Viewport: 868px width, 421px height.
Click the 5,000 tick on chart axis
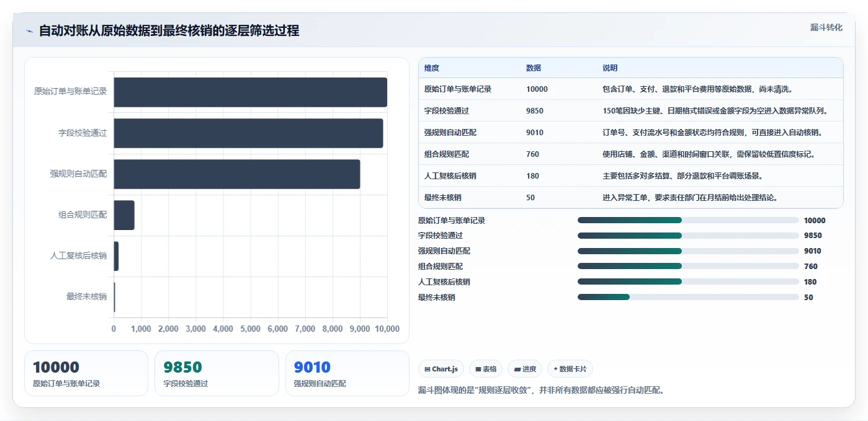pos(250,329)
